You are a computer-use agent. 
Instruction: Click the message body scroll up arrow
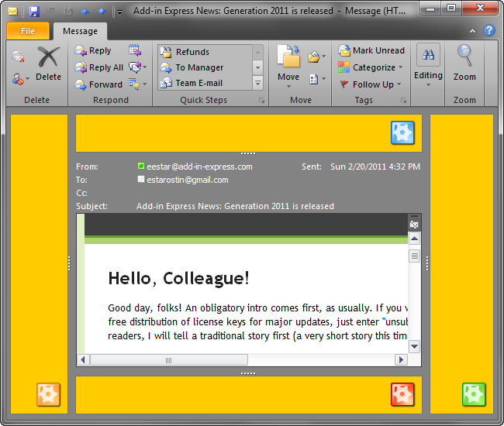tap(414, 239)
